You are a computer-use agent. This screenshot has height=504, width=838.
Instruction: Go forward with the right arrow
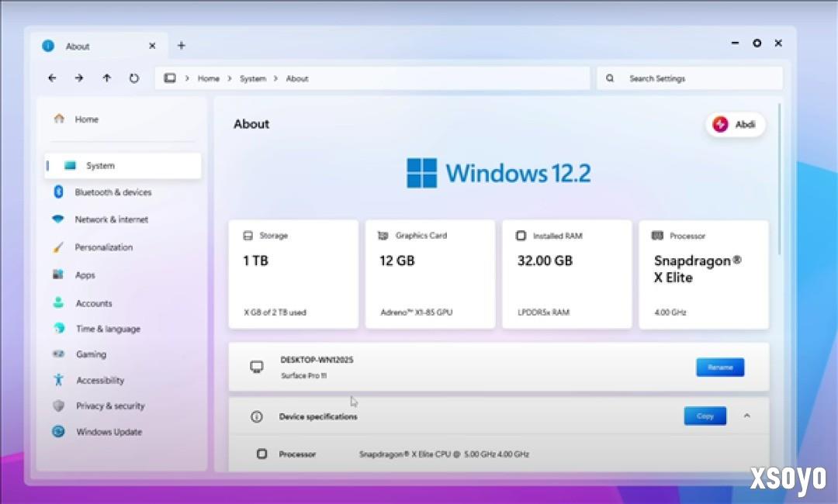click(x=79, y=78)
